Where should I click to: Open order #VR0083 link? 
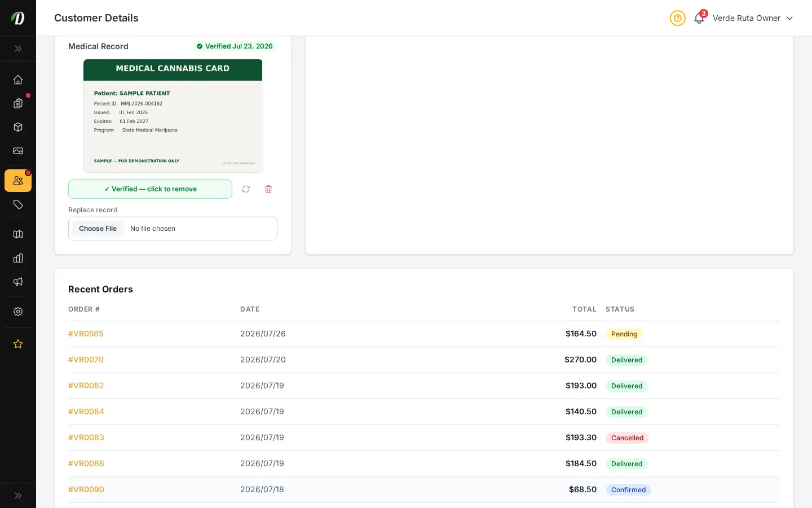coord(86,437)
